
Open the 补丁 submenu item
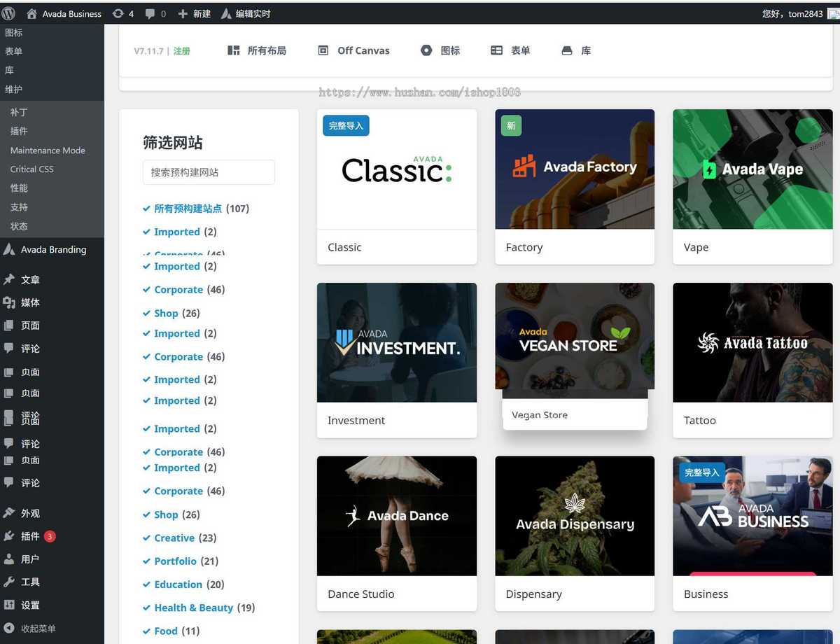click(19, 112)
